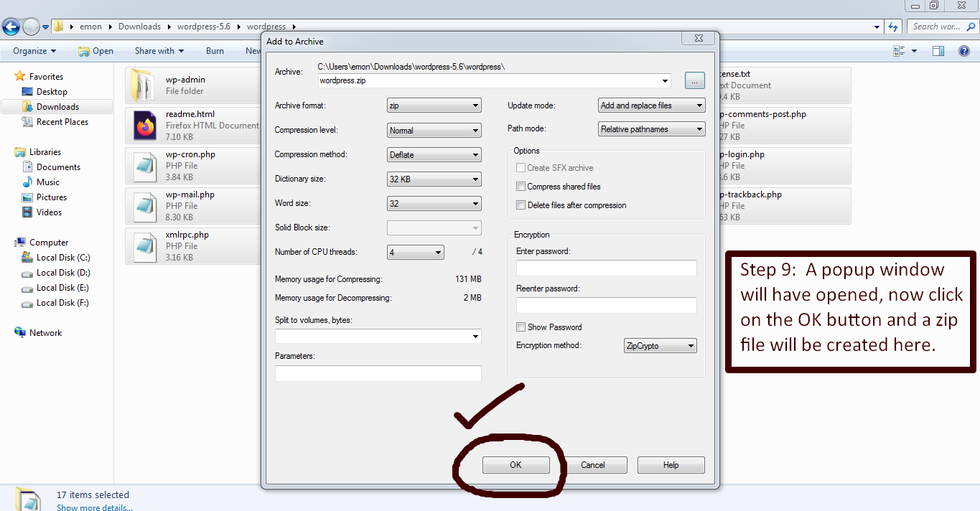Click the browse button beside the archive name
The image size is (980, 511).
pyautogui.click(x=694, y=80)
